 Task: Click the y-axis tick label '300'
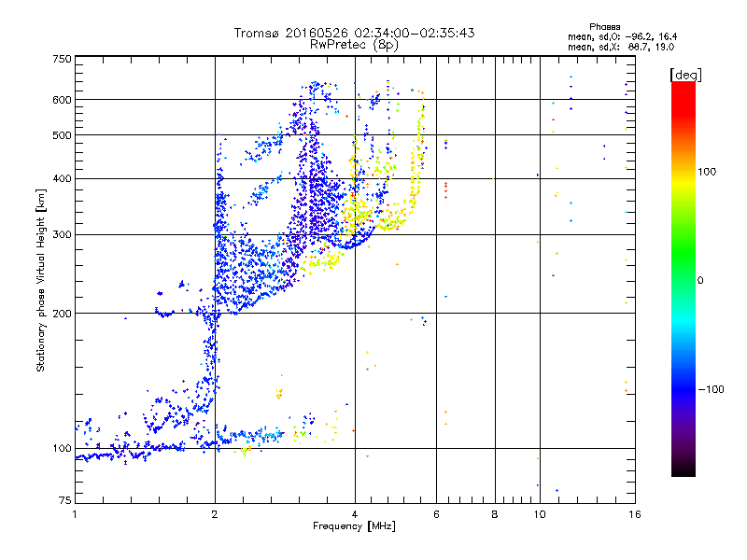(62, 235)
